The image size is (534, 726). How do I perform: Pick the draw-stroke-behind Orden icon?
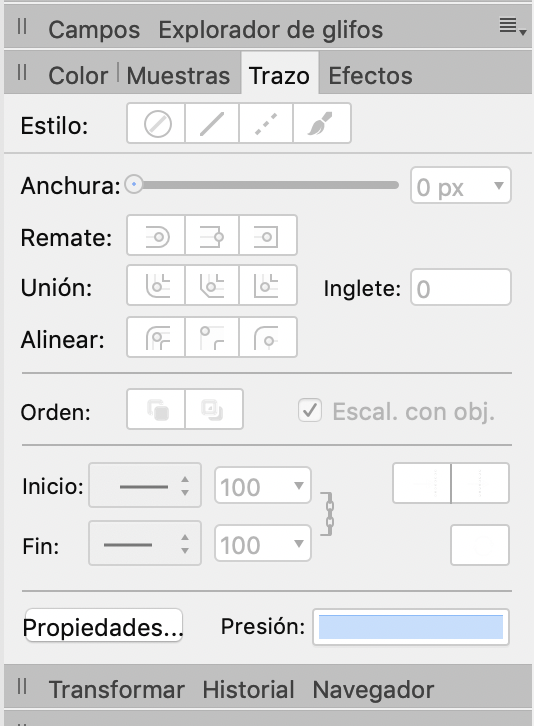coord(157,410)
